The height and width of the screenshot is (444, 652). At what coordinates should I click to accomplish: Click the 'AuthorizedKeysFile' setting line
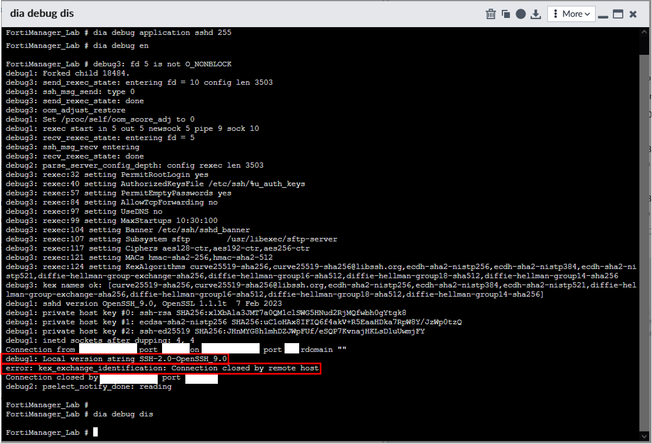[x=155, y=184]
